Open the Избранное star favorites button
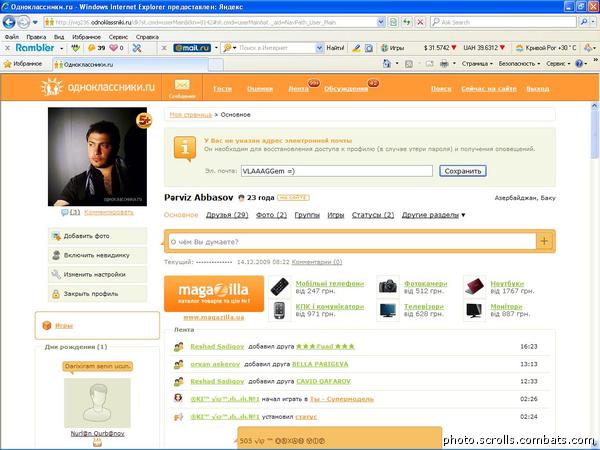600x450 pixels. click(x=23, y=64)
